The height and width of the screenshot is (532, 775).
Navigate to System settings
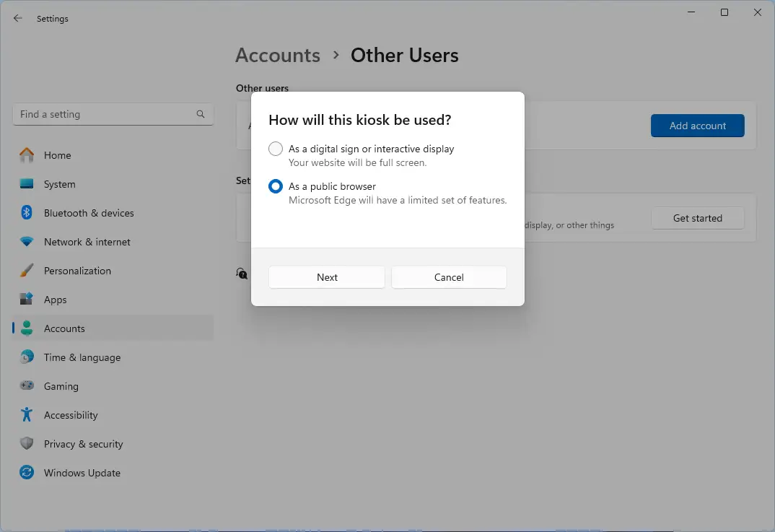pyautogui.click(x=113, y=184)
